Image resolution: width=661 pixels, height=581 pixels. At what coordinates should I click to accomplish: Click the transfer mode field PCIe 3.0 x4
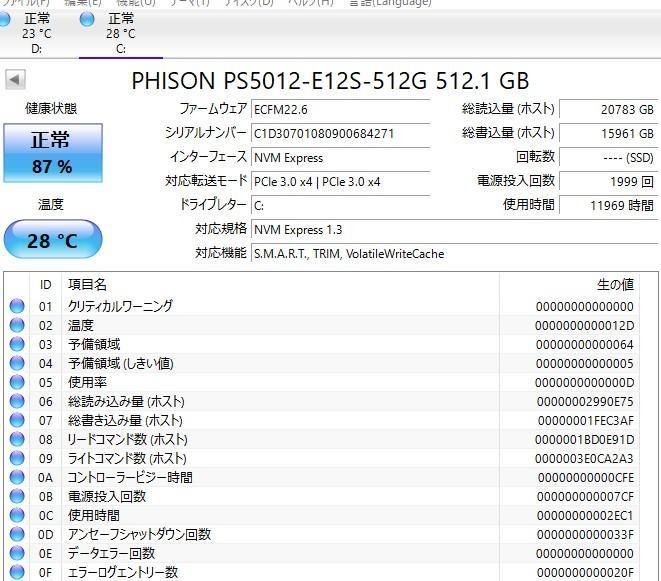tap(340, 182)
